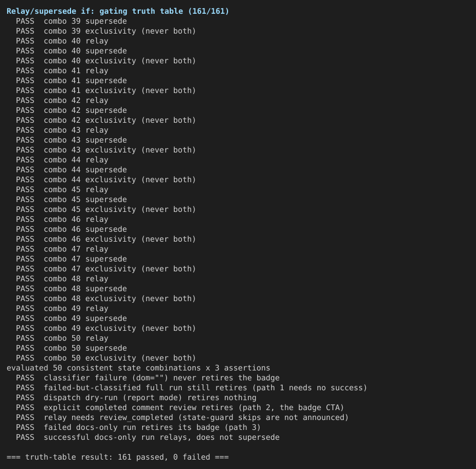The image size is (476, 469).
Task: Click 'classifier failure (dom="") never retires' line
Action: click(x=148, y=378)
